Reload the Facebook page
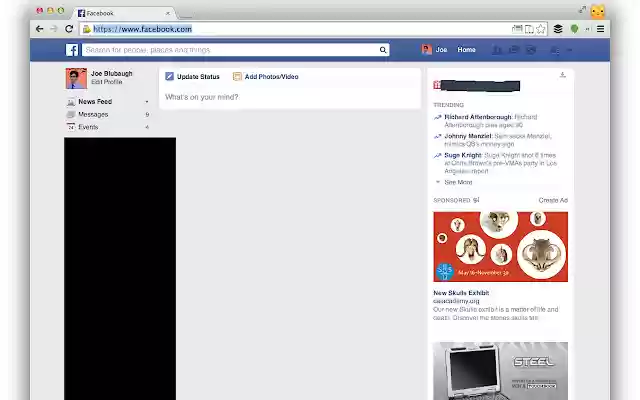This screenshot has height=400, width=640. point(69,29)
